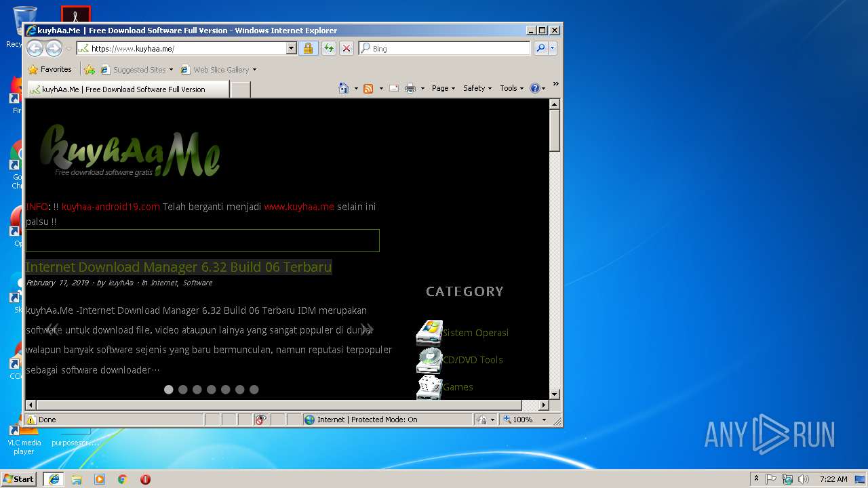The width and height of the screenshot is (868, 488).
Task: Click the warning icon next to Done
Action: [31, 420]
